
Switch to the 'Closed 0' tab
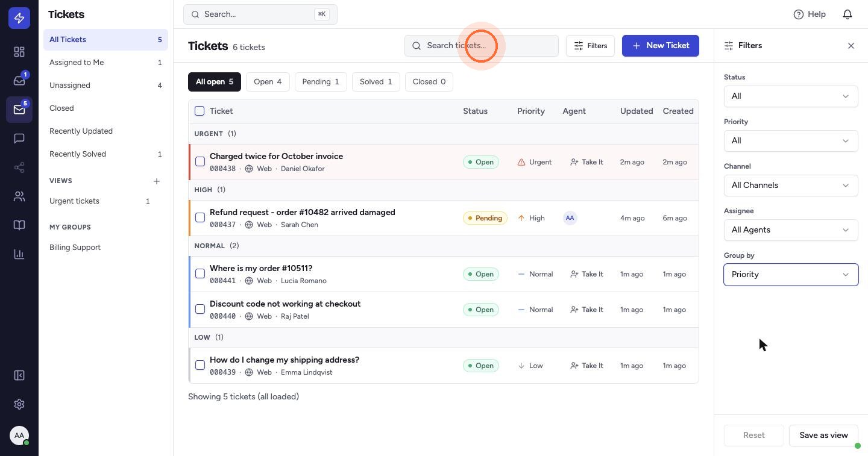point(429,82)
